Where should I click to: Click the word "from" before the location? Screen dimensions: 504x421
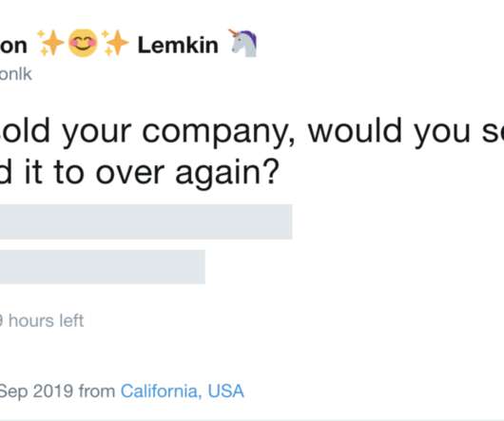tap(97, 391)
